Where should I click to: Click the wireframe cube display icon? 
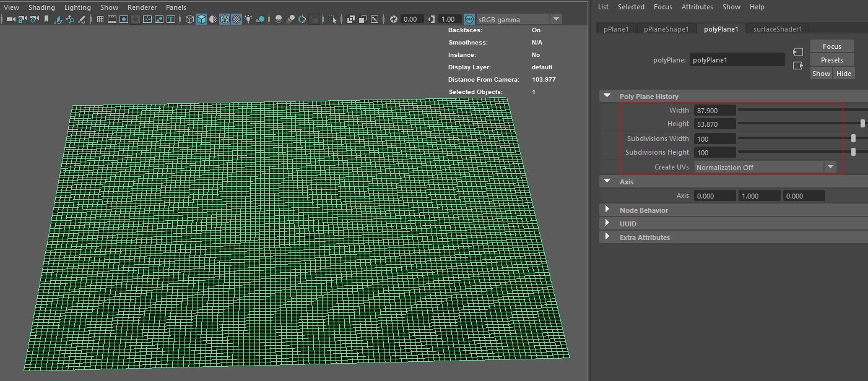(x=190, y=19)
